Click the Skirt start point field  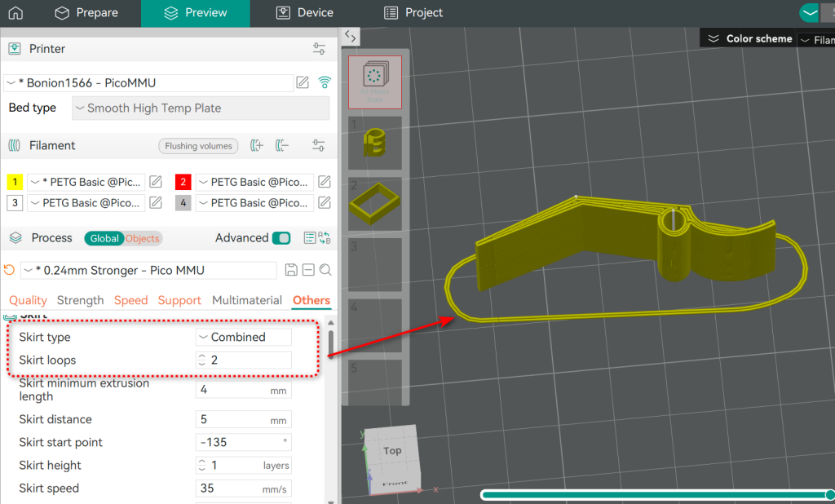tap(243, 442)
